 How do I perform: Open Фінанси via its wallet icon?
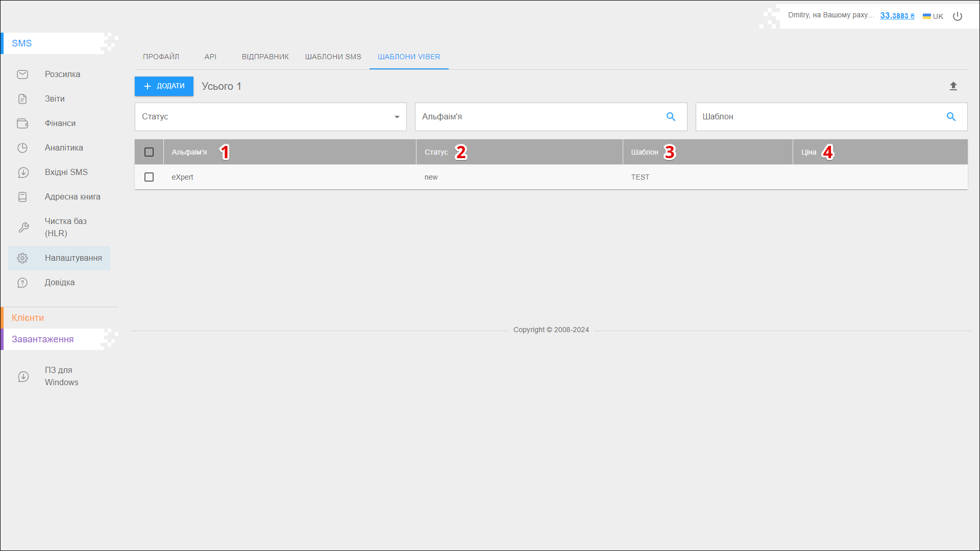pos(22,123)
